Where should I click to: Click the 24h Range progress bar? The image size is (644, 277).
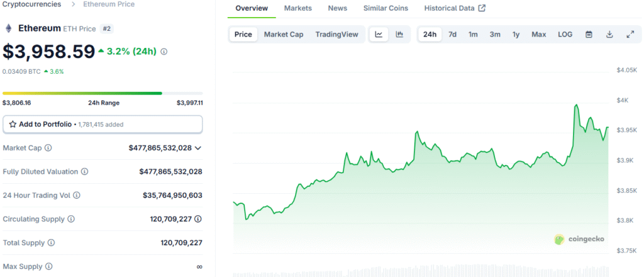(103, 93)
